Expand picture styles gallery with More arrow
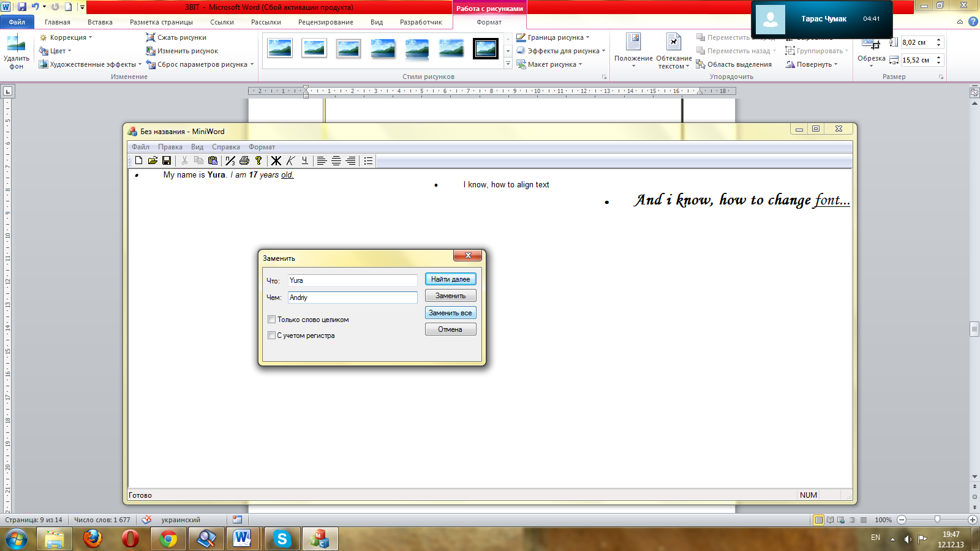The width and height of the screenshot is (980, 551). pyautogui.click(x=508, y=64)
